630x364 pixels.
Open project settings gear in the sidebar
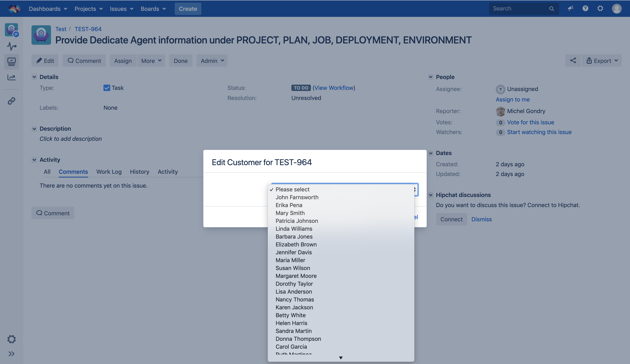(11, 339)
